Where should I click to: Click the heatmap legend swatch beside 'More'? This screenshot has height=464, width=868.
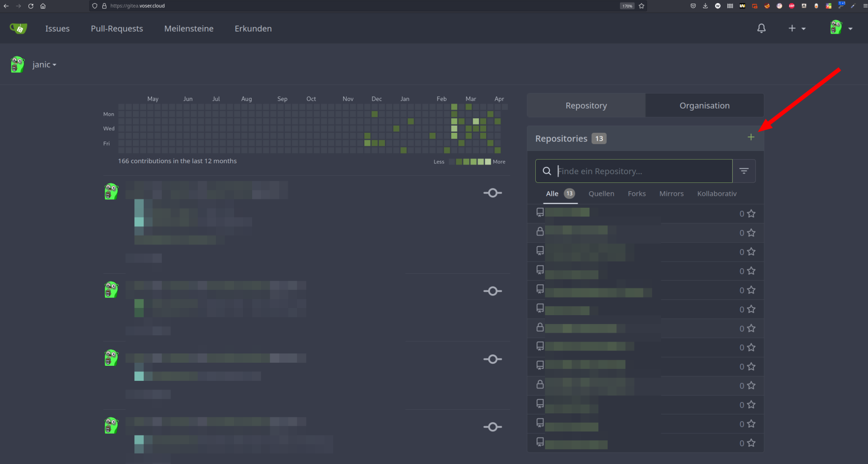pyautogui.click(x=488, y=162)
